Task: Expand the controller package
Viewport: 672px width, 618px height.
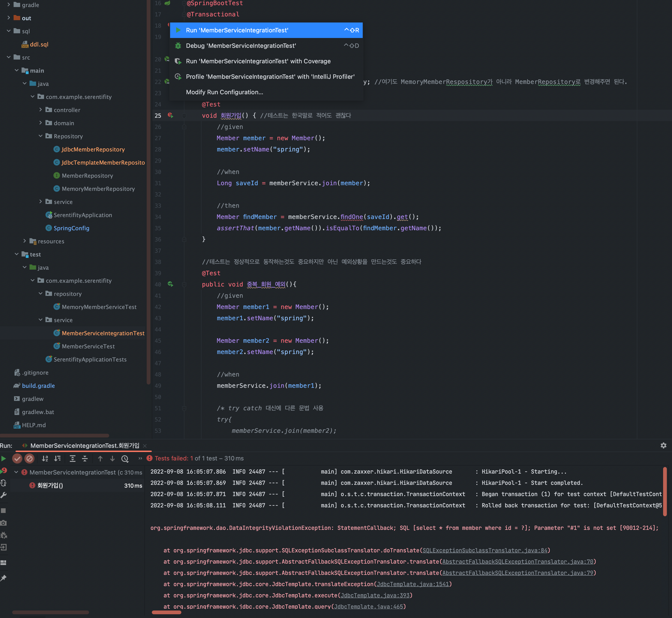Action: pos(41,110)
